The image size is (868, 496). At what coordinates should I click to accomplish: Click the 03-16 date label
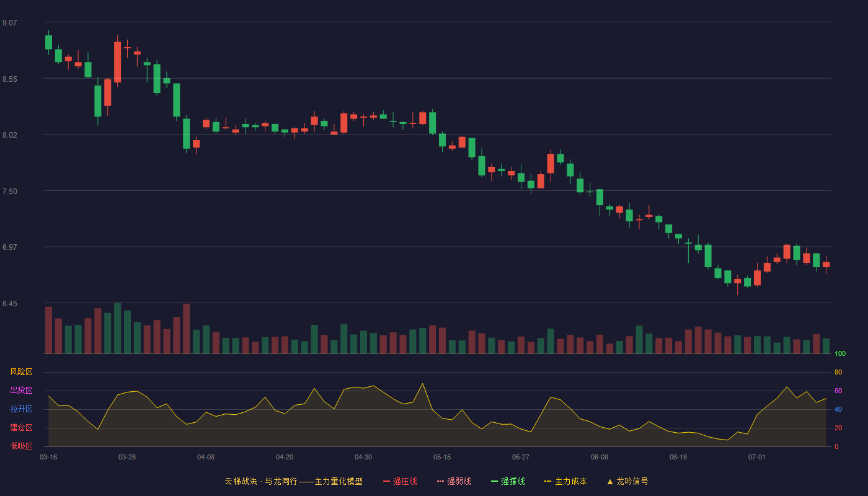click(x=48, y=457)
